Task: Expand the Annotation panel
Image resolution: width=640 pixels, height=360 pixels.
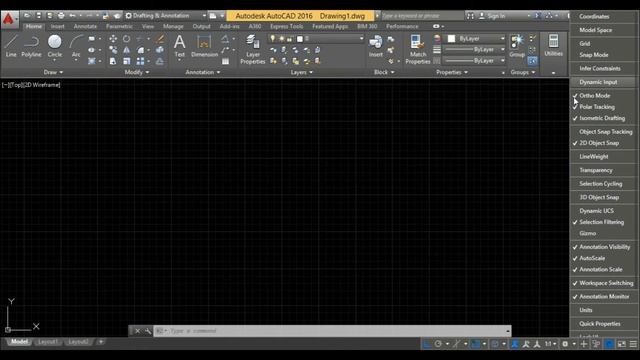Action: click(203, 72)
